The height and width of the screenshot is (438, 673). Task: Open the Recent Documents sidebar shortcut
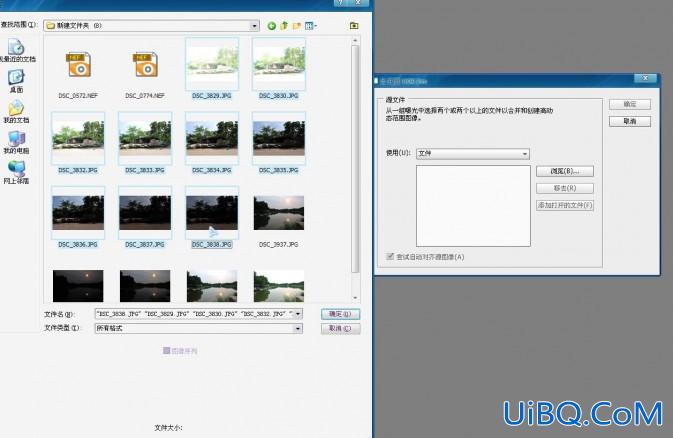pos(16,51)
